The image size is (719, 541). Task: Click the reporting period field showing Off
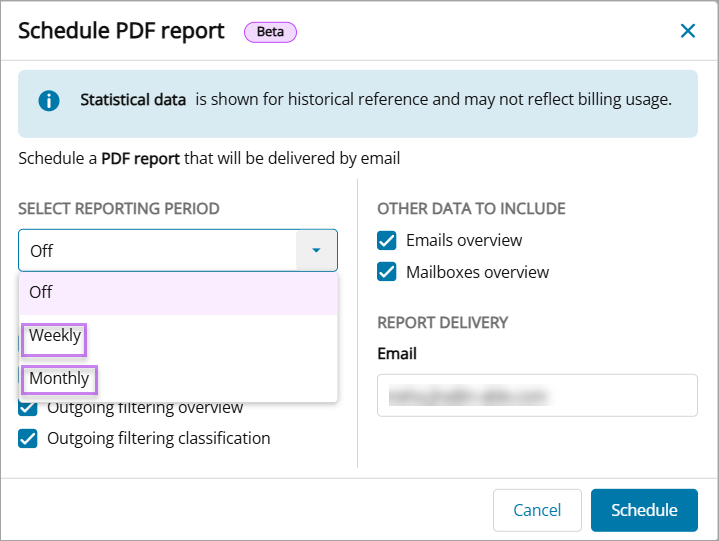[x=158, y=250]
